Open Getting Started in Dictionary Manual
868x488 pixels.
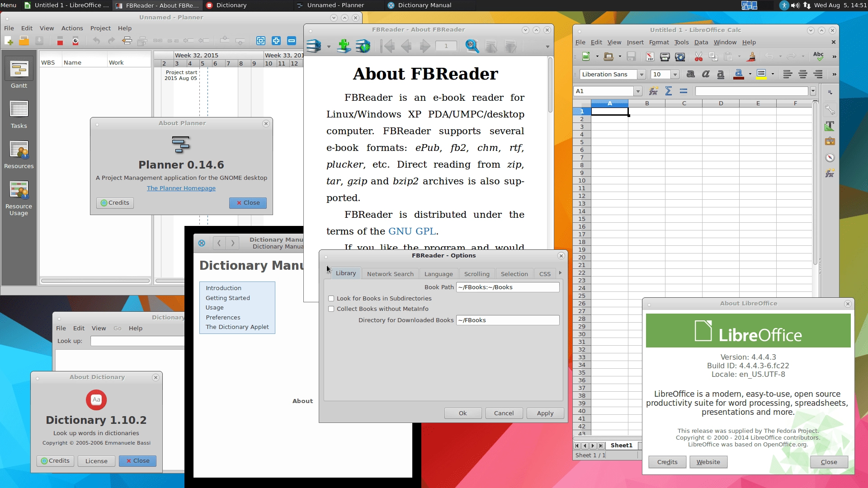click(228, 298)
